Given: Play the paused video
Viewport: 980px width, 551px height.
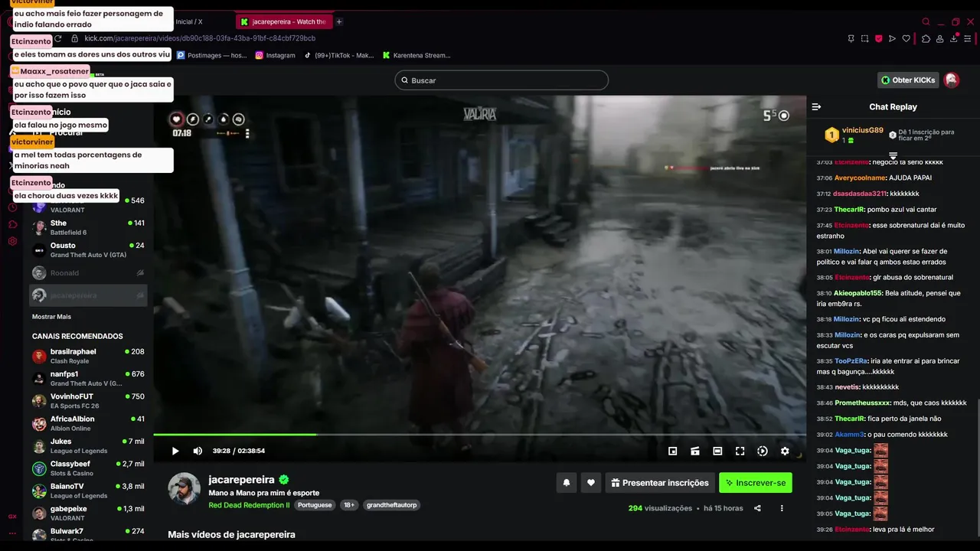Looking at the screenshot, I should 175,452.
